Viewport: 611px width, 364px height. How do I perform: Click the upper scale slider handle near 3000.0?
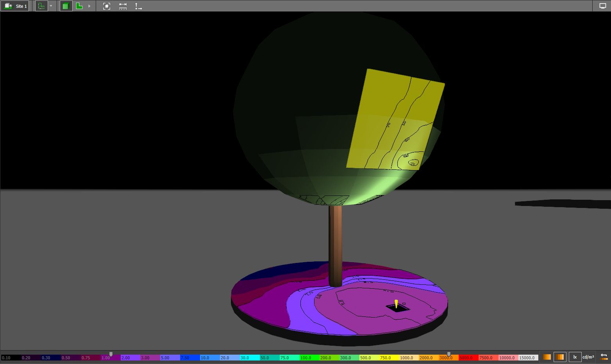pos(448,354)
